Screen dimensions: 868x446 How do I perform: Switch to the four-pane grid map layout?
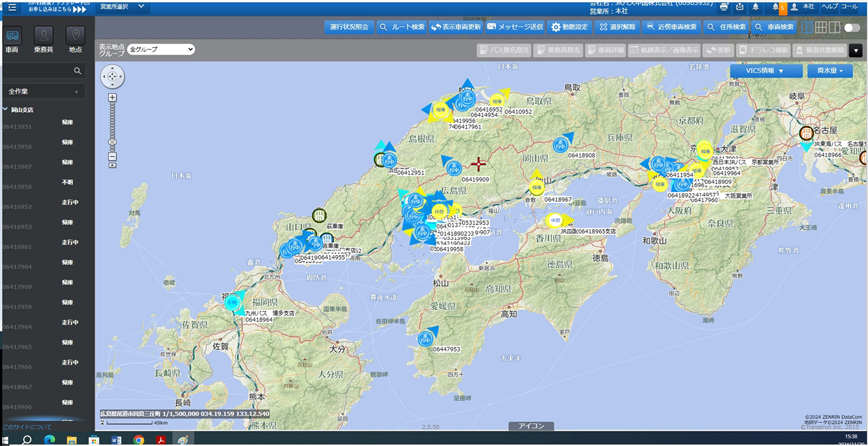(821, 27)
